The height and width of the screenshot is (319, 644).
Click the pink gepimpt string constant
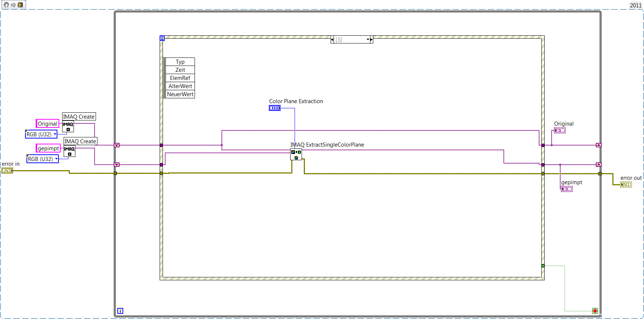[48, 148]
